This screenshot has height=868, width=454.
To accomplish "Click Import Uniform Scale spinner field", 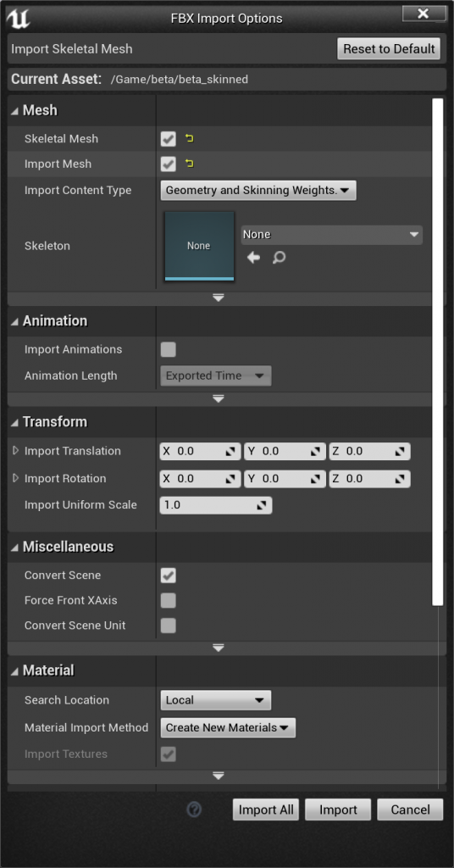I will pos(216,505).
